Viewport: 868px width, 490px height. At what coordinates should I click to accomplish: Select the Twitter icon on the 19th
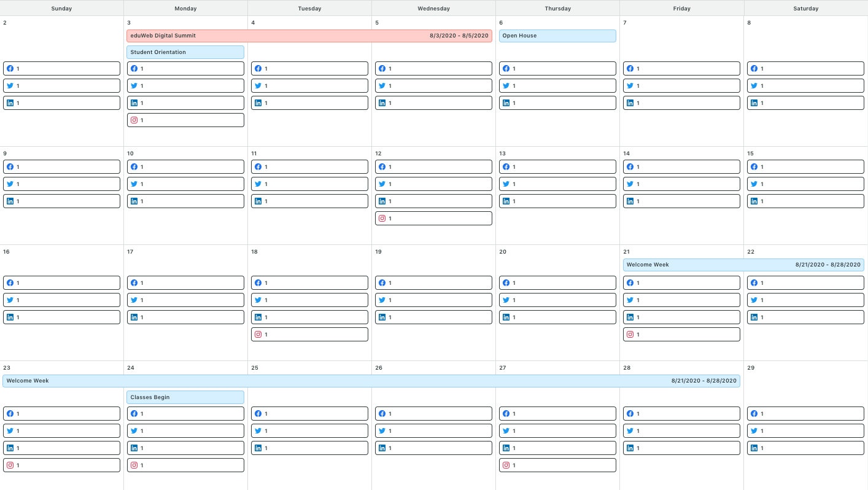[x=382, y=300]
